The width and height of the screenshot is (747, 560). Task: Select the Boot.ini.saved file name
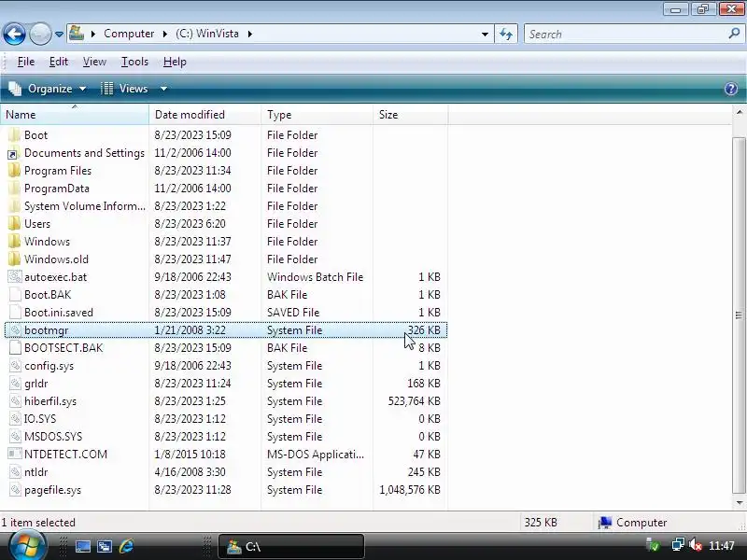coord(59,313)
